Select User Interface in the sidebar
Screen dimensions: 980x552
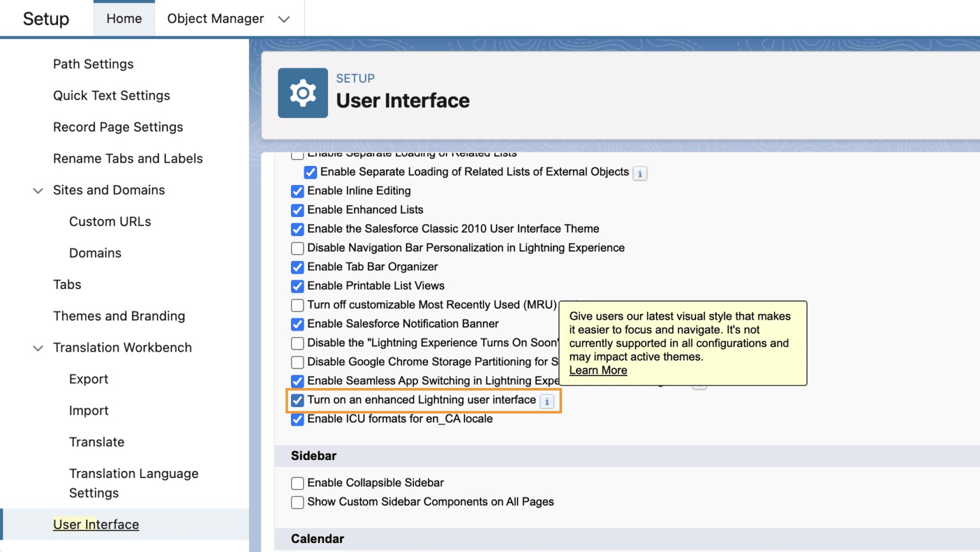pyautogui.click(x=96, y=525)
